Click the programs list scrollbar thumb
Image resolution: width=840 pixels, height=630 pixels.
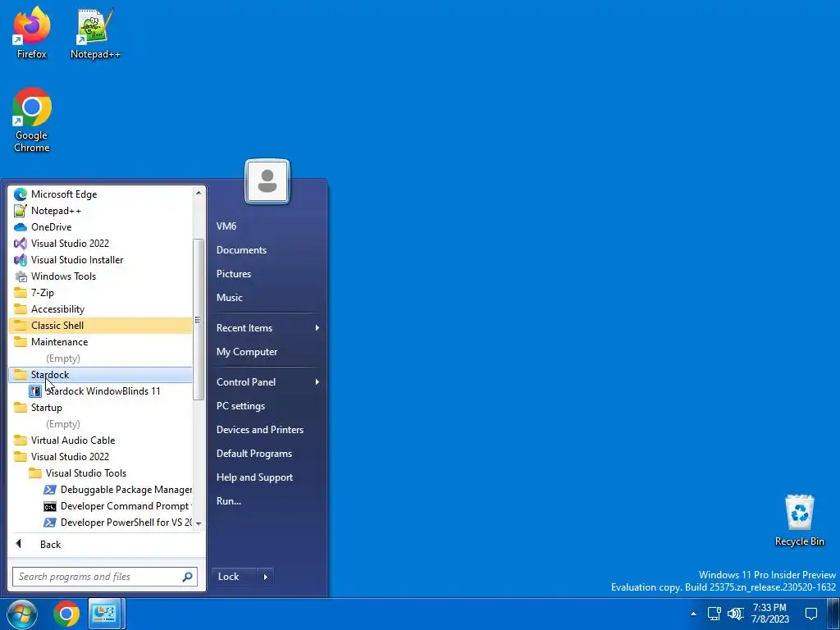coord(199,320)
